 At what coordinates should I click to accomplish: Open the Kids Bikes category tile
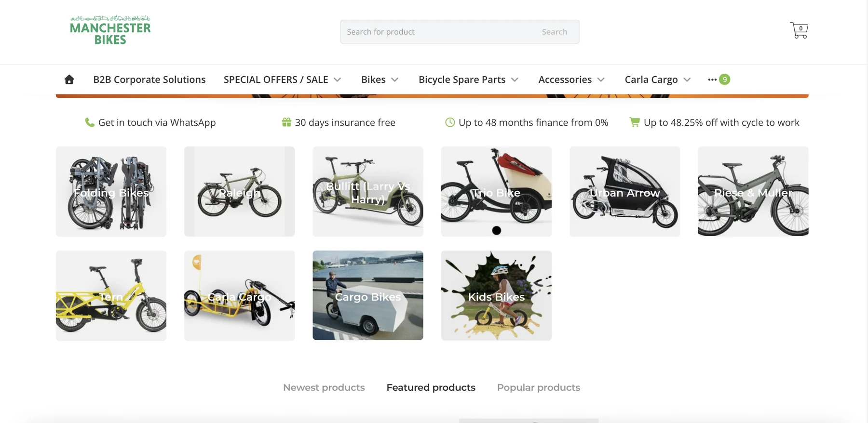point(496,296)
